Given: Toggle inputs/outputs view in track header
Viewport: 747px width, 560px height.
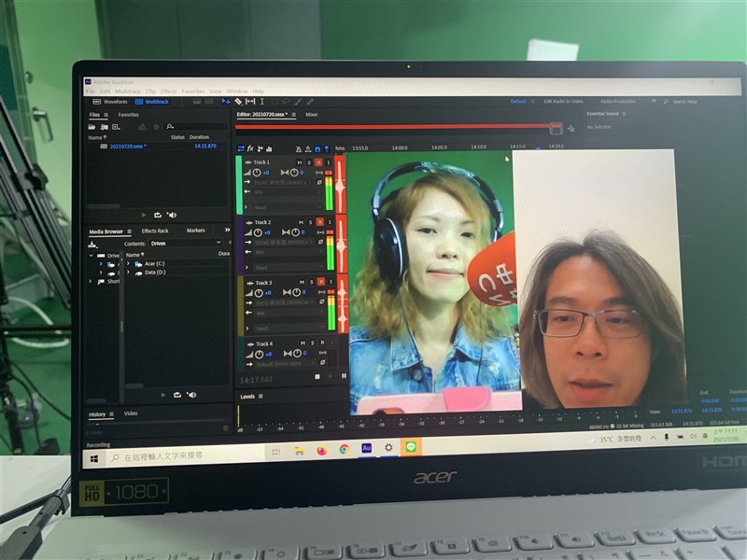Looking at the screenshot, I should point(241,149).
